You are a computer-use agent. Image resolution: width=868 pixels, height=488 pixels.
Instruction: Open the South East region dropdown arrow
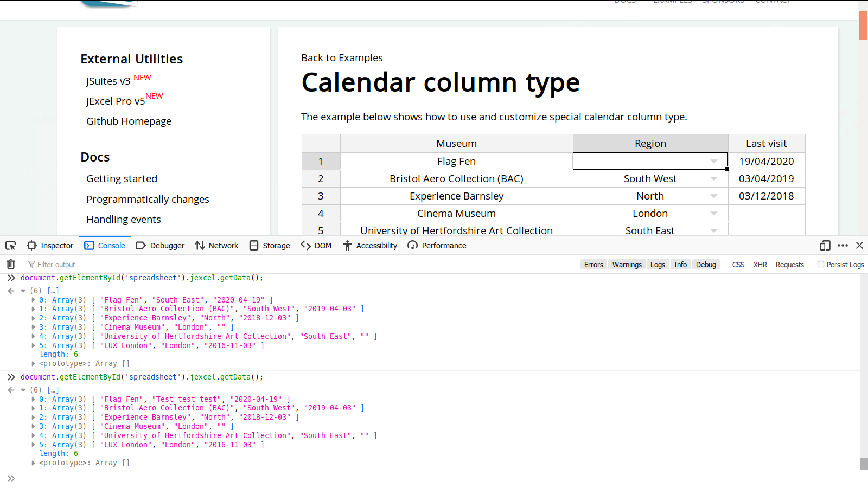pos(714,231)
